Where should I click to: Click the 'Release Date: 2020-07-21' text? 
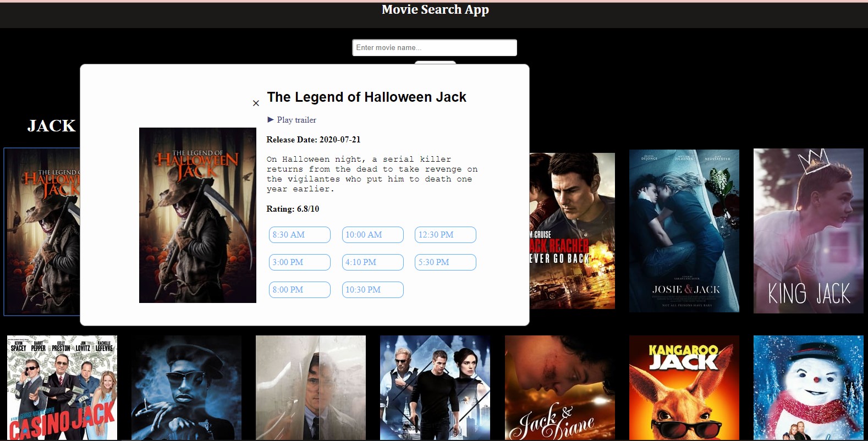314,140
